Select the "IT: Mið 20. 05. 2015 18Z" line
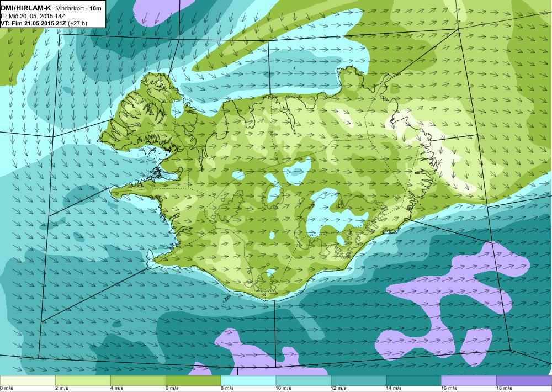The image size is (552, 392). click(33, 16)
